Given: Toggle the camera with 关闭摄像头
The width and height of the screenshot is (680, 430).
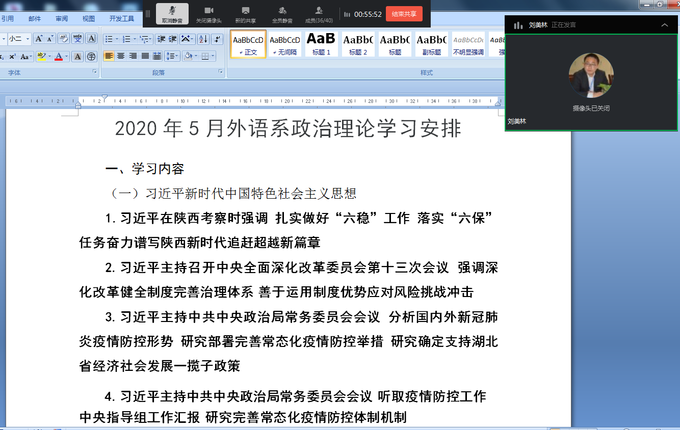Looking at the screenshot, I should 209,13.
